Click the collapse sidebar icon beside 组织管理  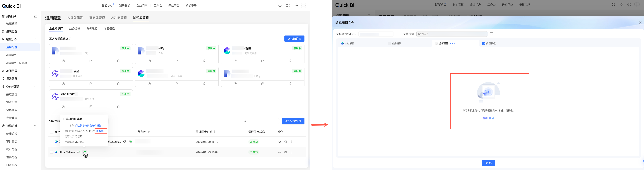[x=35, y=16]
